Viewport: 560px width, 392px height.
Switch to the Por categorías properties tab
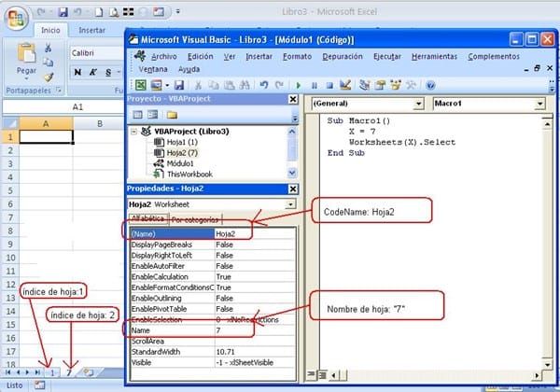[x=195, y=219]
